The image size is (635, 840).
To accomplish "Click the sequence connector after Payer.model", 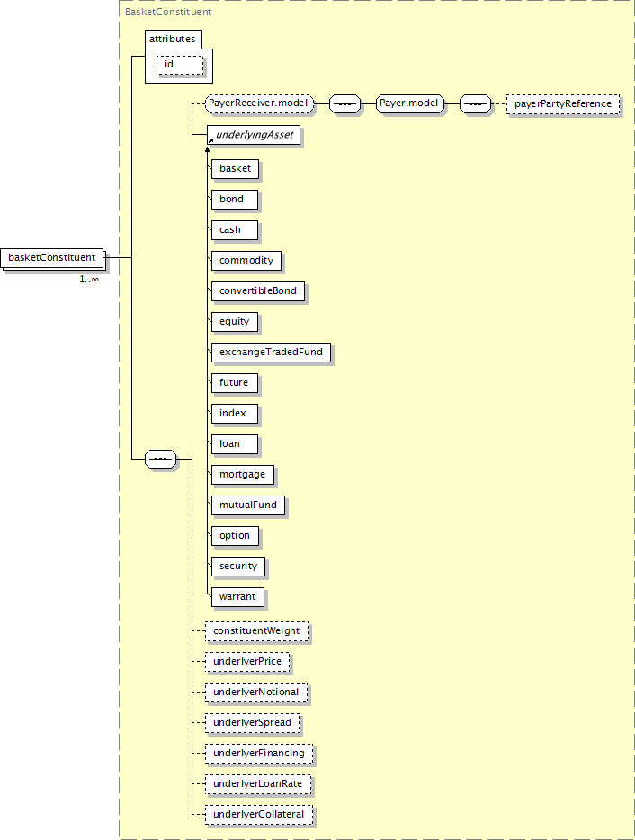I will (475, 104).
